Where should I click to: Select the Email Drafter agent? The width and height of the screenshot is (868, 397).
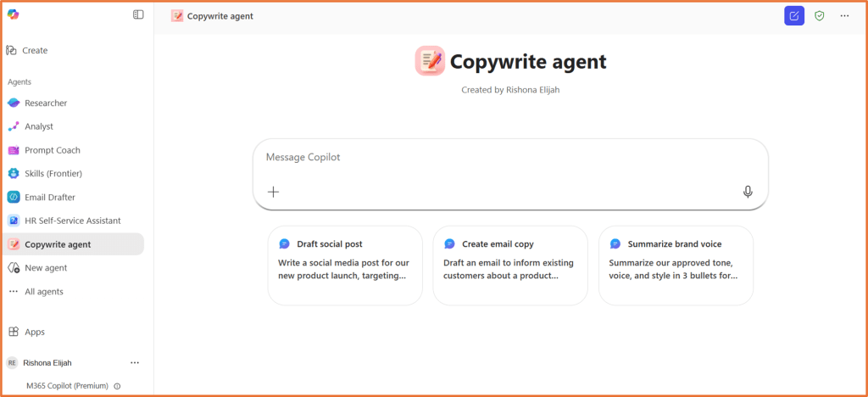point(50,197)
